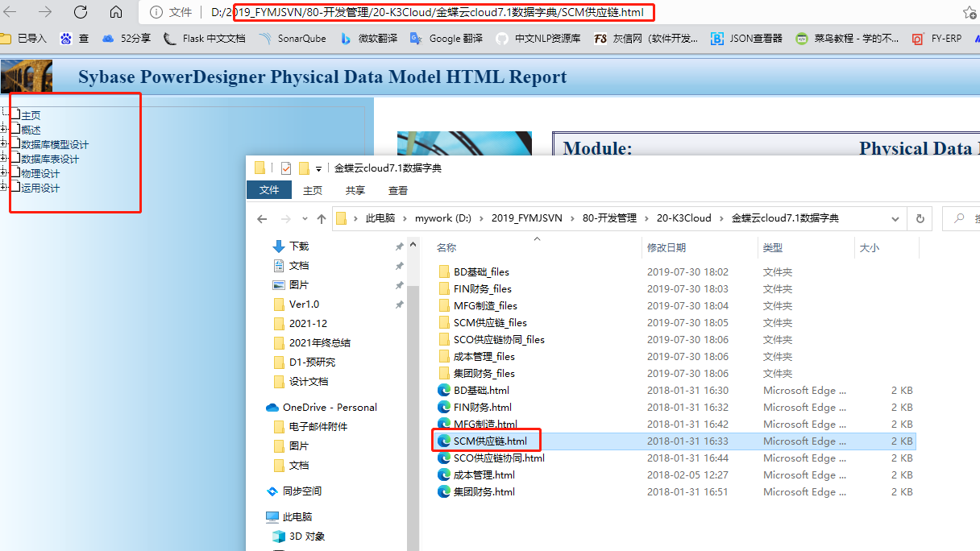Viewport: 980px width, 551px height.
Task: Open the 数据库表设计 link in report tree
Action: point(50,159)
